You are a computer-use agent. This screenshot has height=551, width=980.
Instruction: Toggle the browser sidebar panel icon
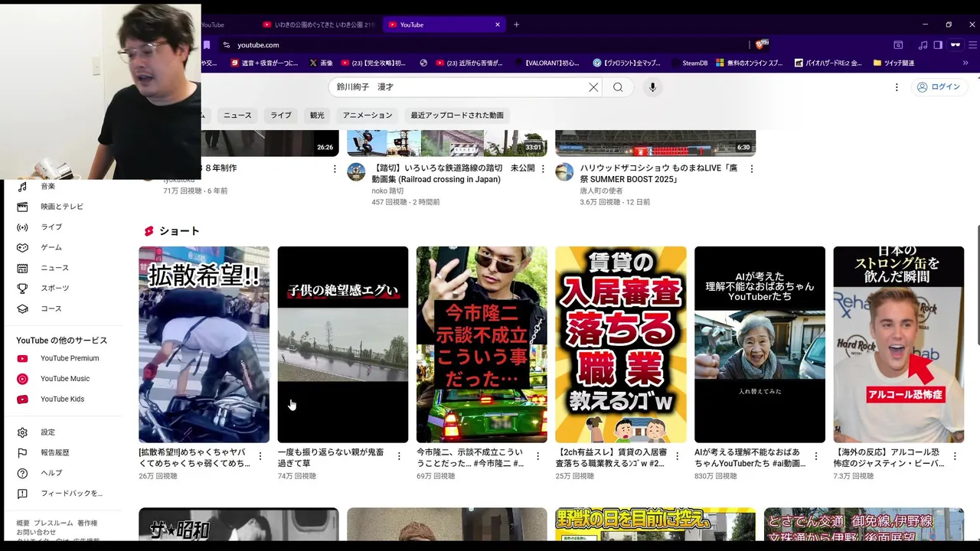pos(938,45)
